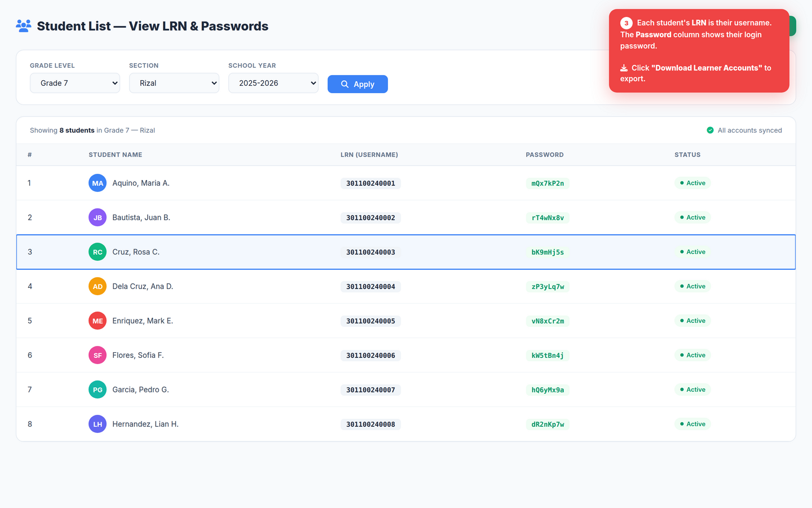
Task: Click the students group icon in the header
Action: 23,26
